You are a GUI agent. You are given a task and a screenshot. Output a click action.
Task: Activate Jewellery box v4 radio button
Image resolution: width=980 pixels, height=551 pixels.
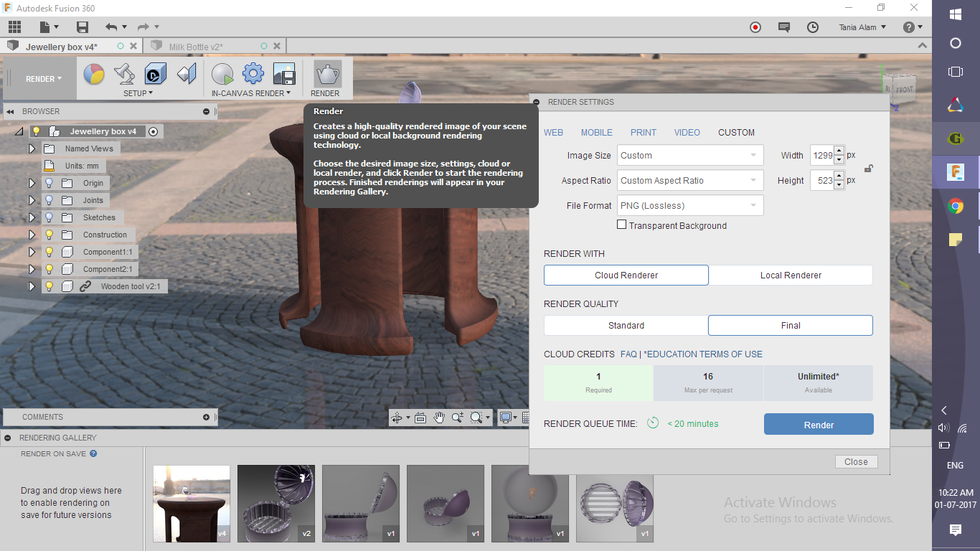click(x=153, y=131)
